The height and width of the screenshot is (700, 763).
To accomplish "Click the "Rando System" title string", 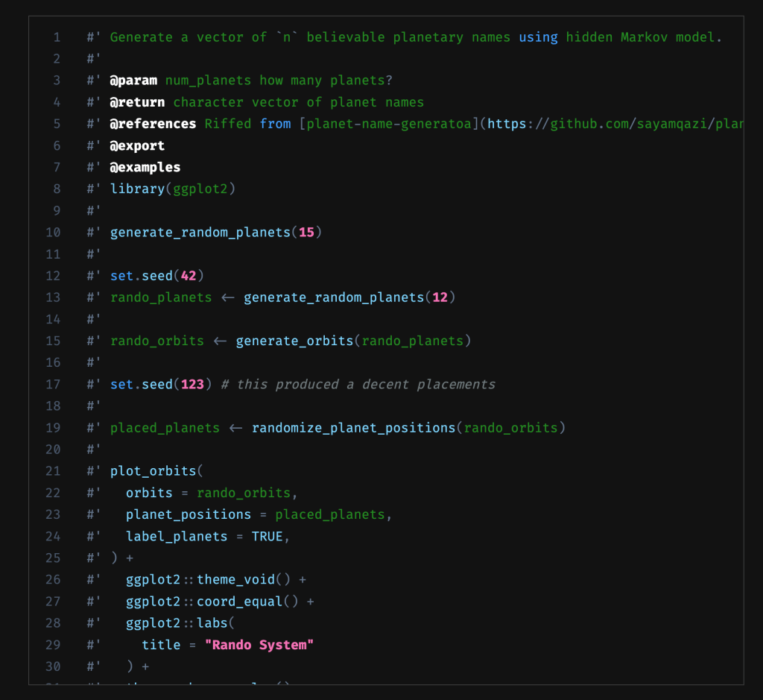I will [x=259, y=644].
